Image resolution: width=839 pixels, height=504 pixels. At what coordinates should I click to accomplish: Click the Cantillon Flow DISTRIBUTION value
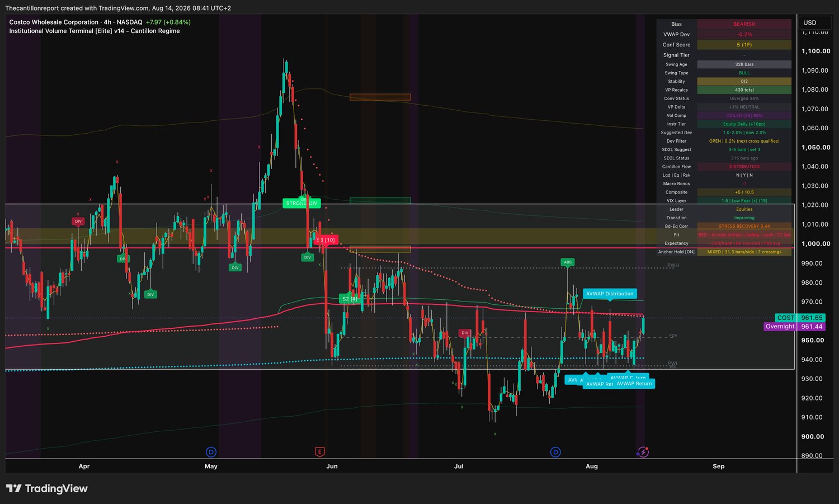pyautogui.click(x=744, y=167)
